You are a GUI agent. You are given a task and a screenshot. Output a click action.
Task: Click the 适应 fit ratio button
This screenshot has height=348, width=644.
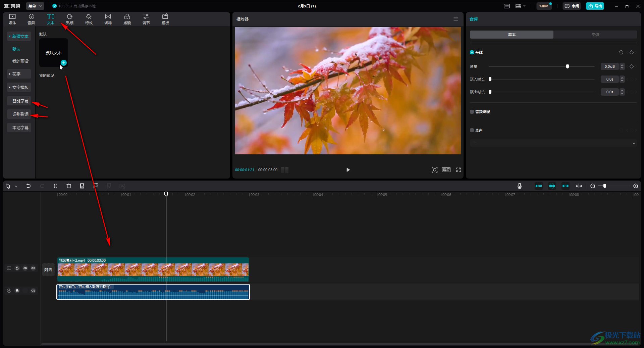(x=446, y=170)
